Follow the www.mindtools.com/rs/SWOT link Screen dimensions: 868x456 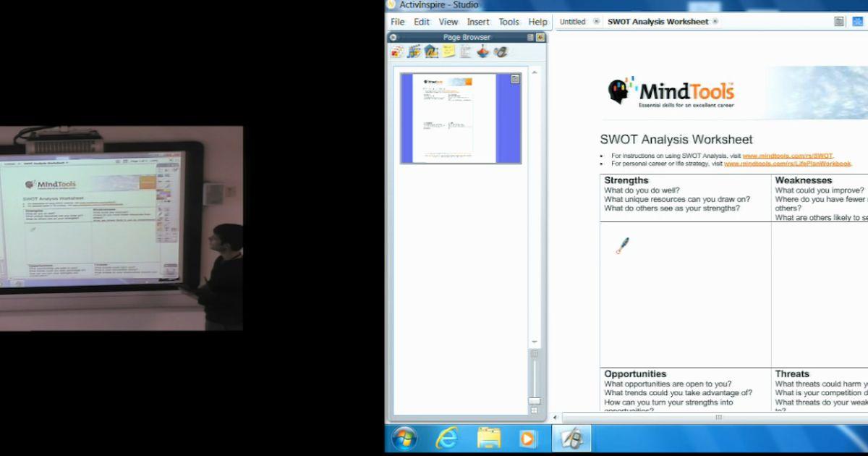click(x=788, y=156)
